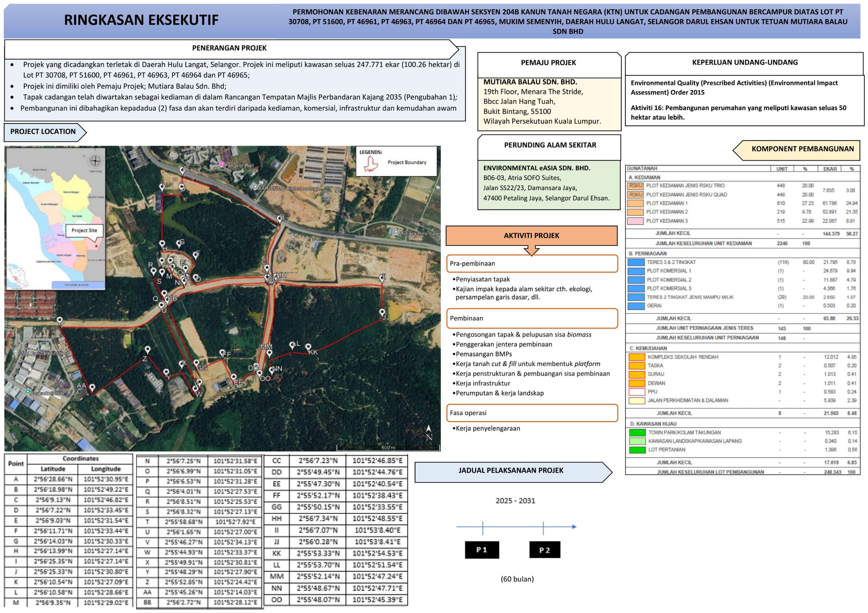Select boundary marker pin T on the map

(60, 321)
